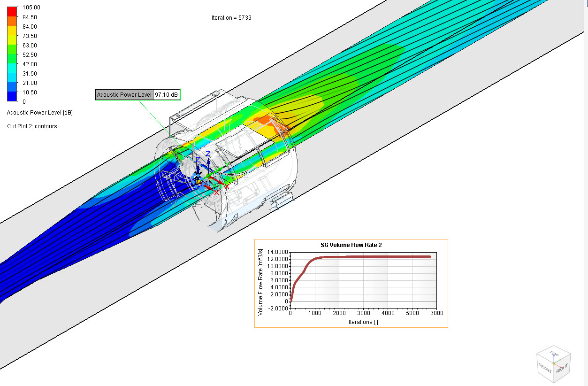
Task: Click the TOP face of the view cube
Action: (x=554, y=354)
